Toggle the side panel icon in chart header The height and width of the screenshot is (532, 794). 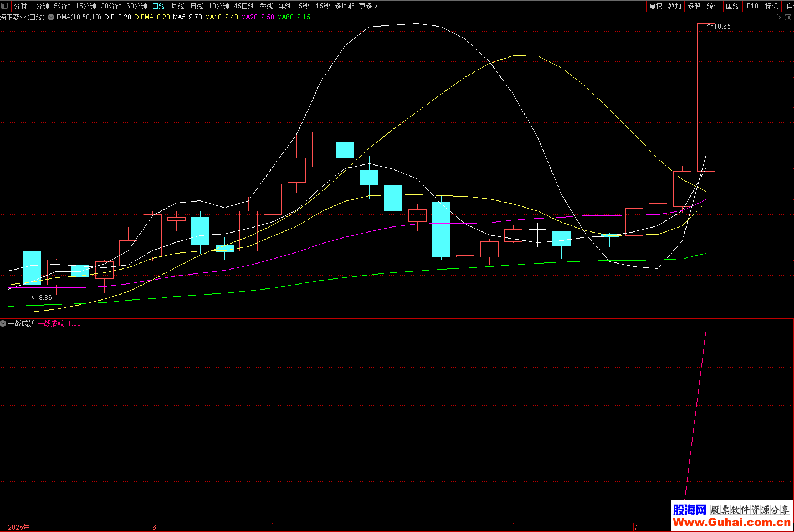[788, 18]
